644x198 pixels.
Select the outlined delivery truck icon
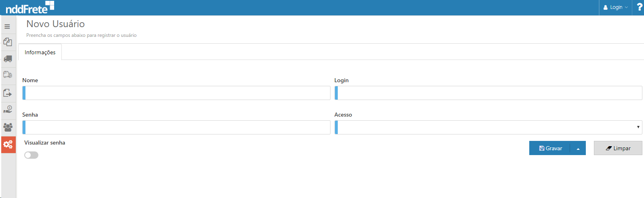click(8, 75)
